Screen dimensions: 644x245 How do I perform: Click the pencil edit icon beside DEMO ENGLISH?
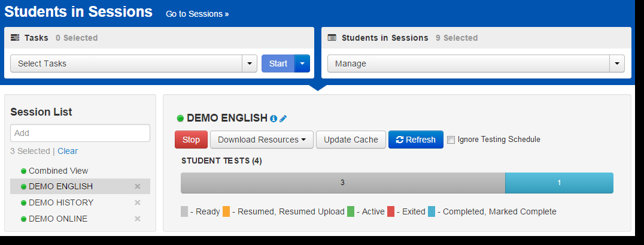click(x=283, y=119)
